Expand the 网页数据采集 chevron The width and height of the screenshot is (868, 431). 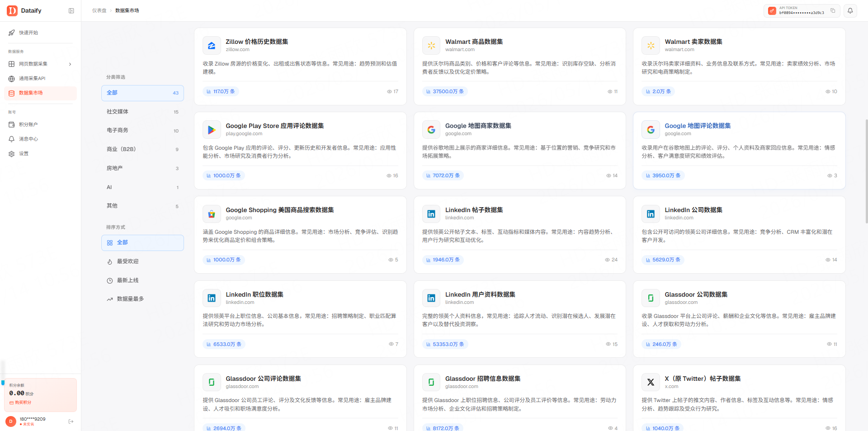tap(70, 64)
